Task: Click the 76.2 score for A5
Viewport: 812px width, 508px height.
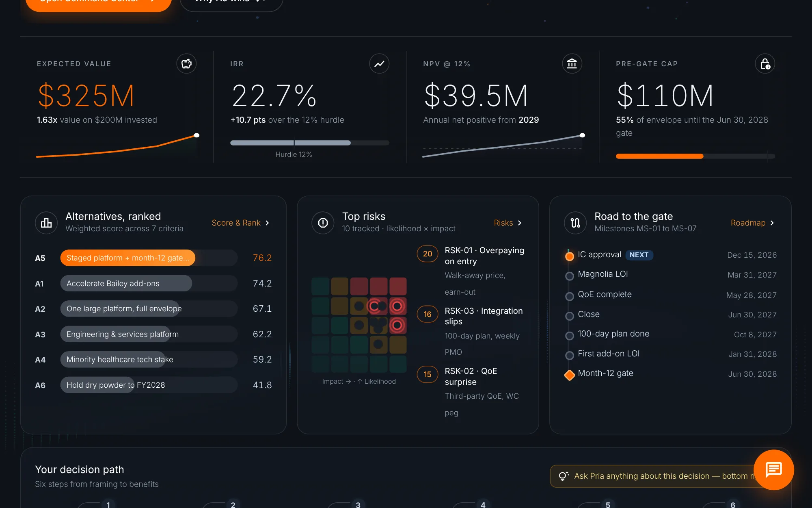Action: [x=262, y=258]
